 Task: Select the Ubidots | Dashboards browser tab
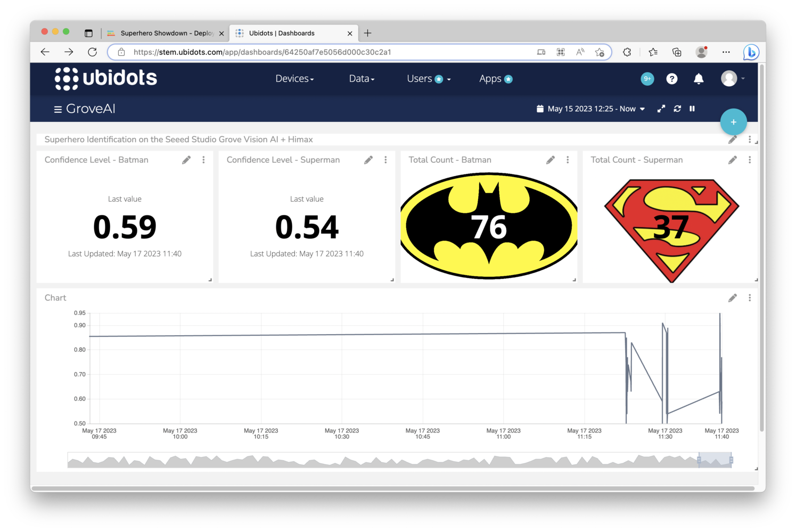pyautogui.click(x=293, y=33)
